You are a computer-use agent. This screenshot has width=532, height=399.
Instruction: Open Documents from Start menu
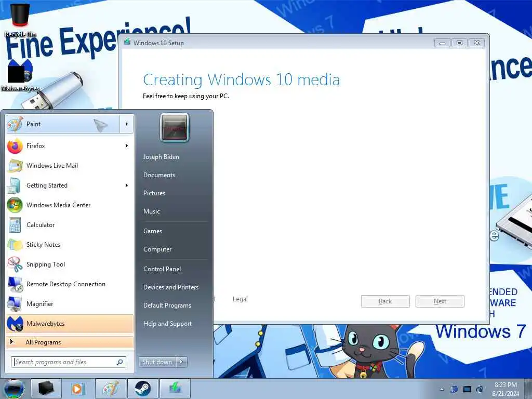(x=159, y=175)
